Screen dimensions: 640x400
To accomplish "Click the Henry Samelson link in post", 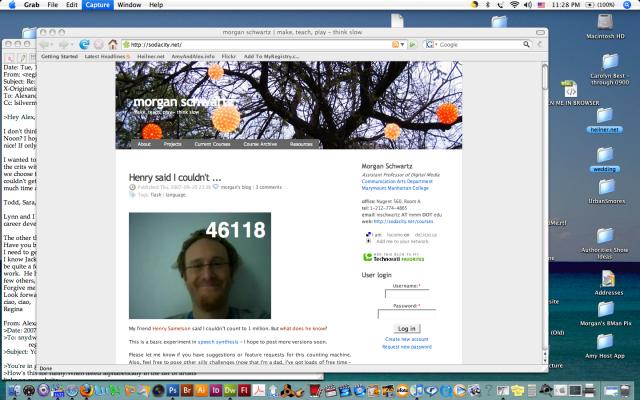I will click(x=171, y=329).
